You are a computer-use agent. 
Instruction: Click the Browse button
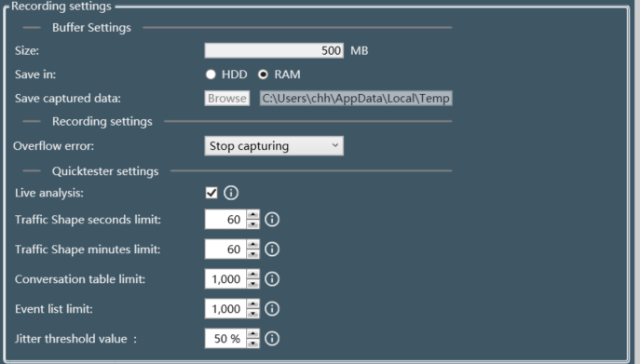tap(227, 99)
